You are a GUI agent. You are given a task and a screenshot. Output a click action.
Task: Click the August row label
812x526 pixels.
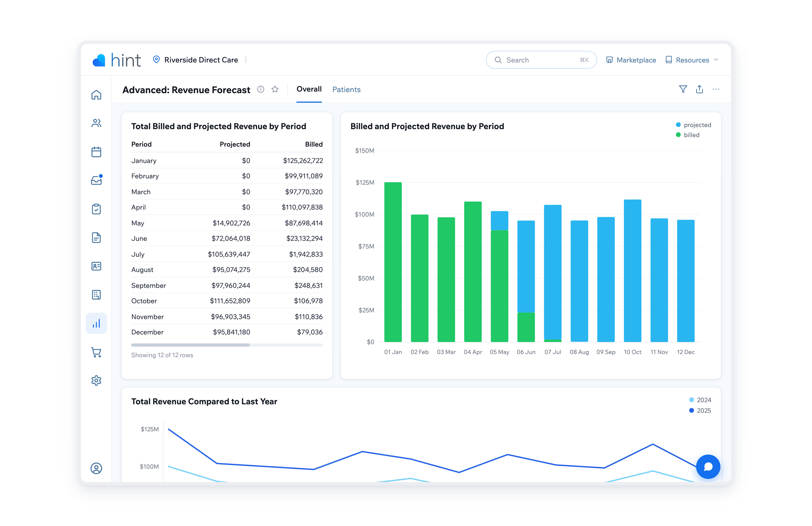tap(142, 270)
